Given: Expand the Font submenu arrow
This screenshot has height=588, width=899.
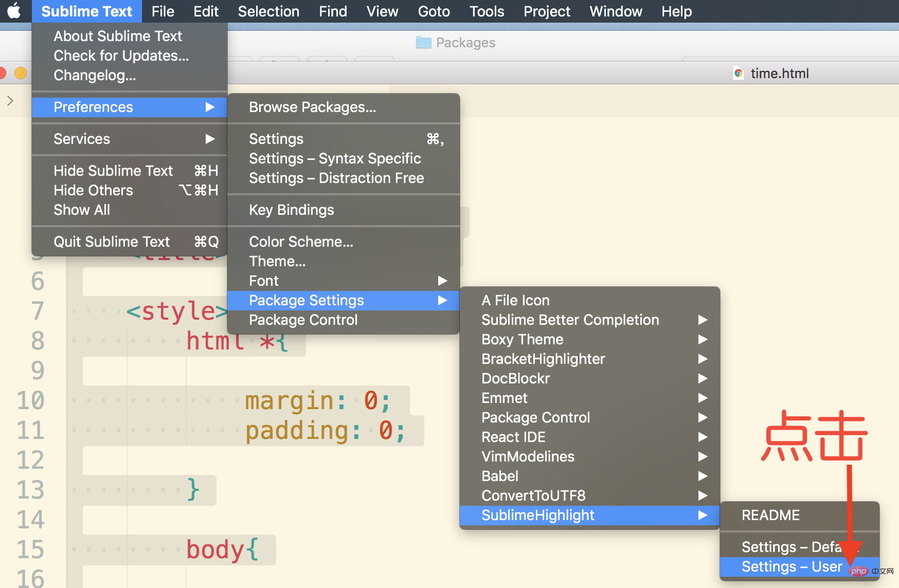Looking at the screenshot, I should click(x=442, y=281).
